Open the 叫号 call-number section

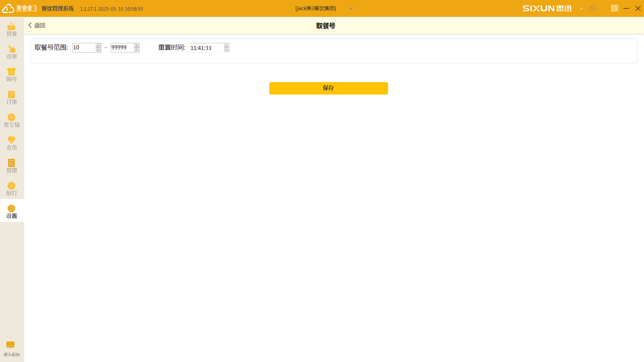click(12, 75)
